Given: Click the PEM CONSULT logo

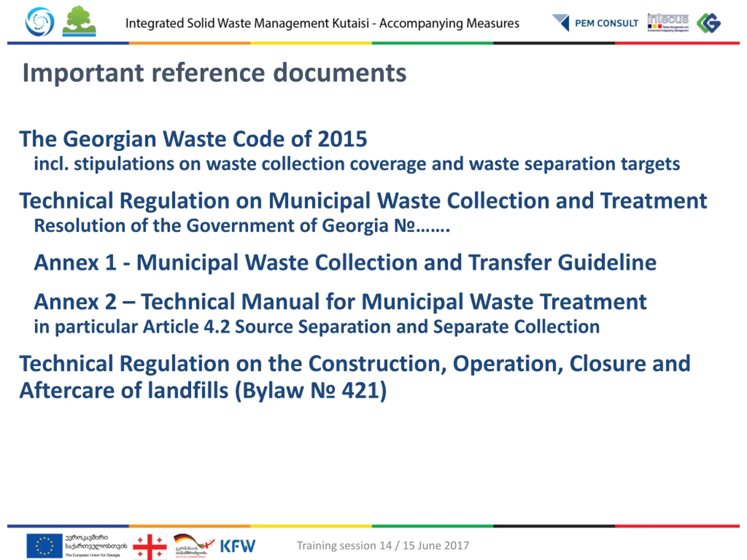Looking at the screenshot, I should coord(595,23).
